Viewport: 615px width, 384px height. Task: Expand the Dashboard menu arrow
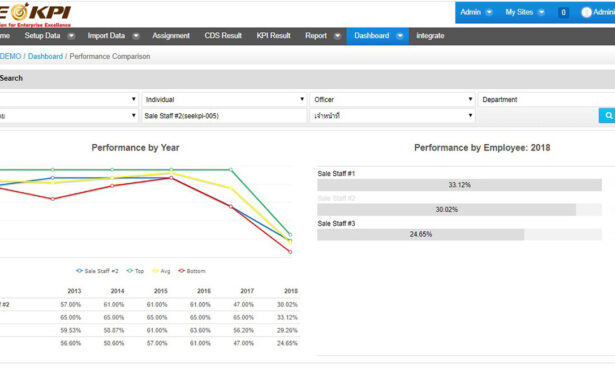(400, 36)
